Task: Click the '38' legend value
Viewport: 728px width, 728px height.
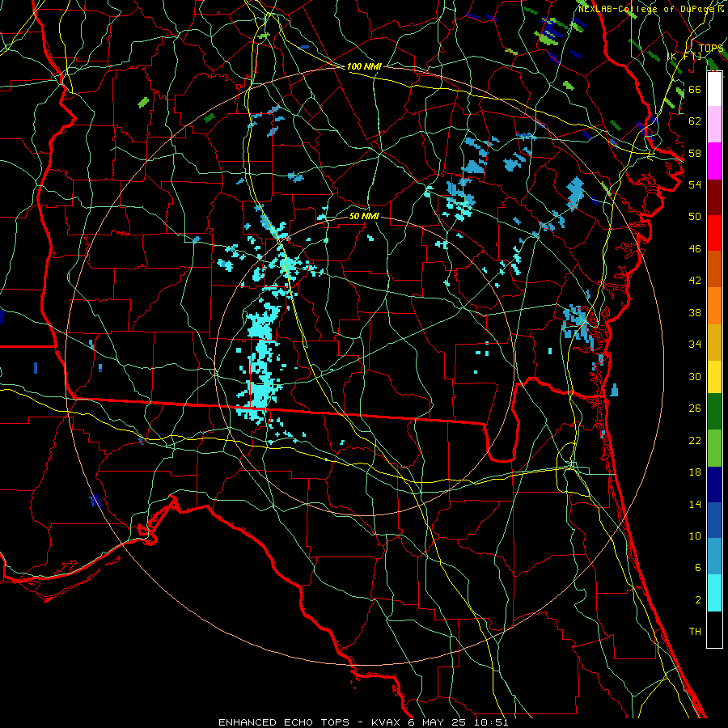Action: tap(695, 313)
